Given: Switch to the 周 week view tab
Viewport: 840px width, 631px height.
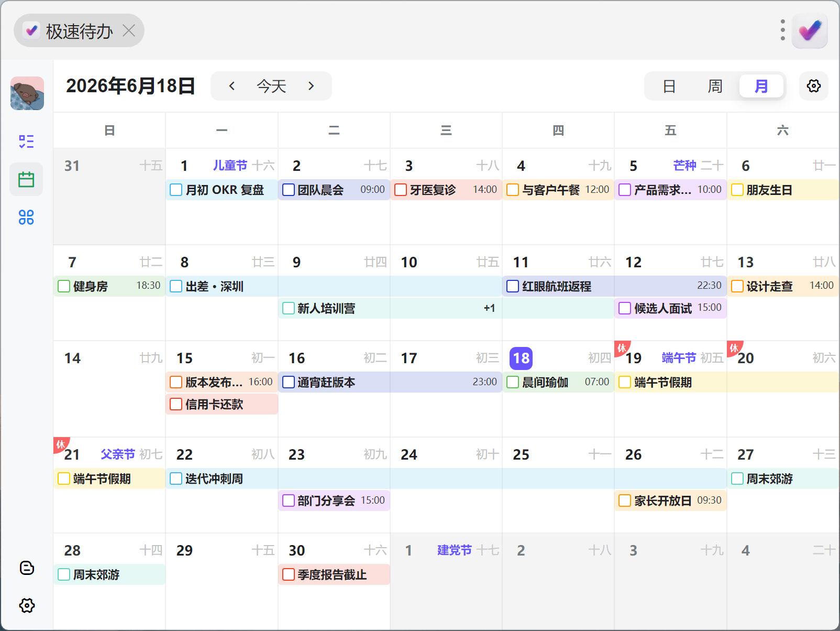Looking at the screenshot, I should pos(715,86).
